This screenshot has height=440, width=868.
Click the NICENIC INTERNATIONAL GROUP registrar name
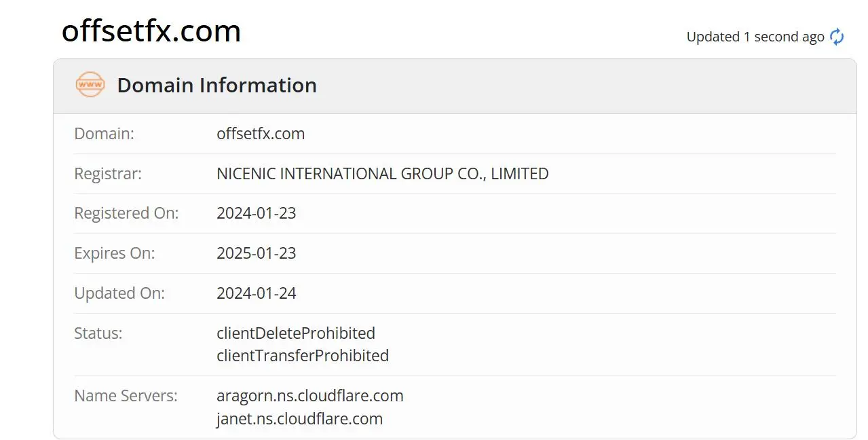point(383,174)
